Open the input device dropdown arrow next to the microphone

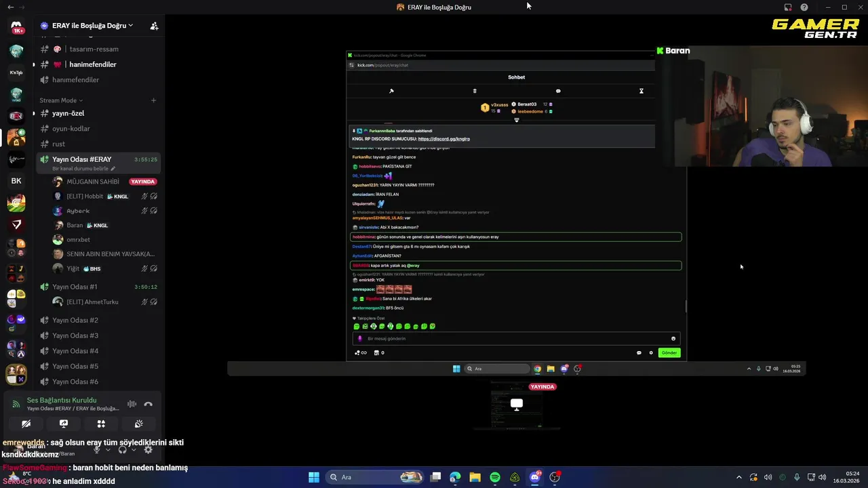click(108, 449)
